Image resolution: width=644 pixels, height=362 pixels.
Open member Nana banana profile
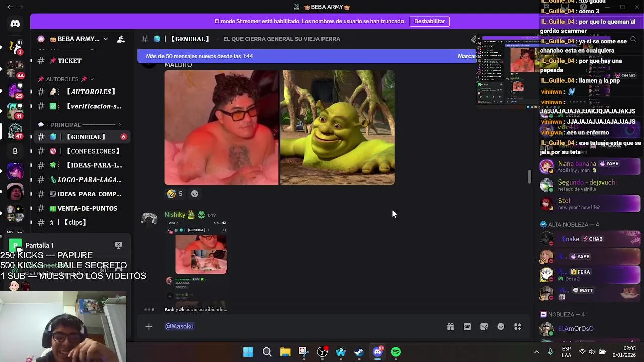point(590,166)
